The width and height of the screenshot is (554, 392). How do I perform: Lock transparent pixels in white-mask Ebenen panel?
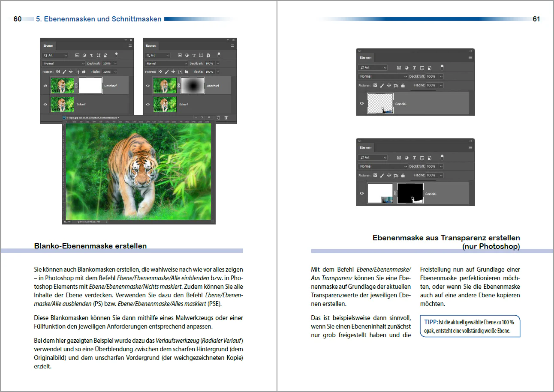58,72
